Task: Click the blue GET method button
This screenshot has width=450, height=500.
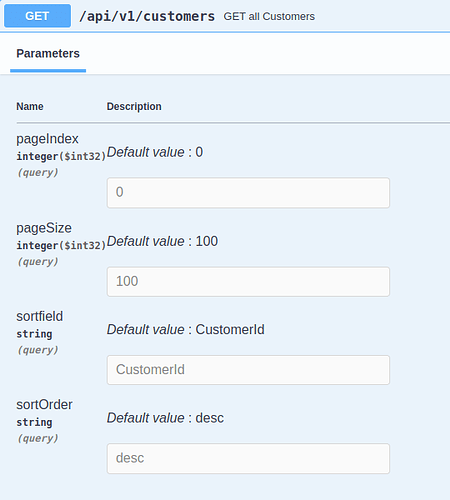Action: click(x=37, y=16)
